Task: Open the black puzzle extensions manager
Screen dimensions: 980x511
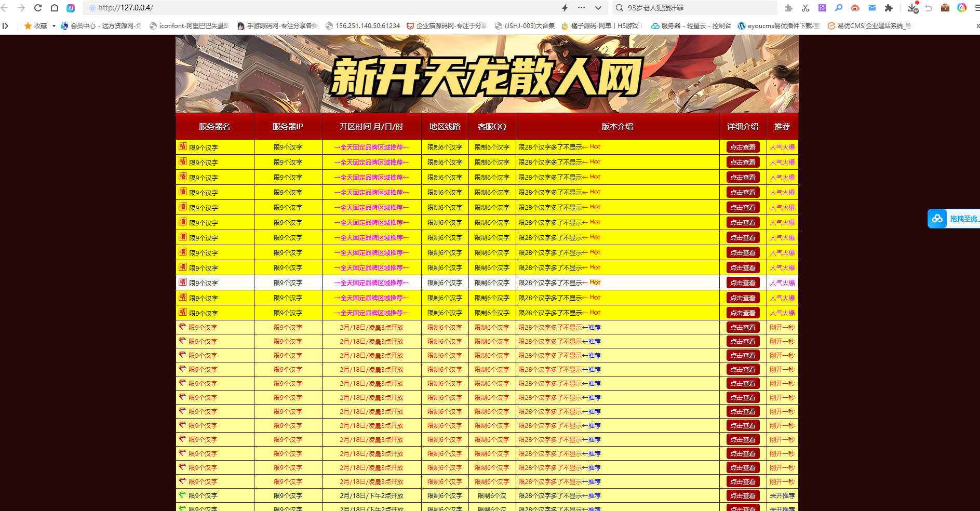Action: 889,8
